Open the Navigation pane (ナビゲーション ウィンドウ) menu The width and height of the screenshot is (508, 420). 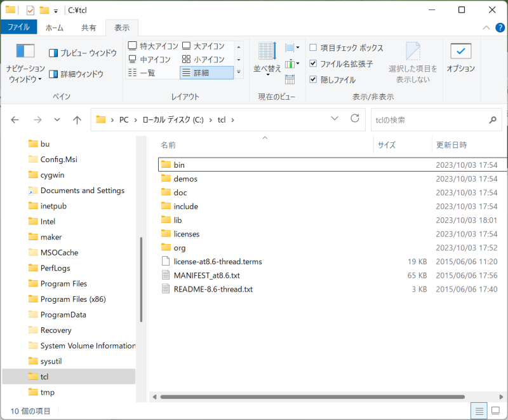coord(25,63)
